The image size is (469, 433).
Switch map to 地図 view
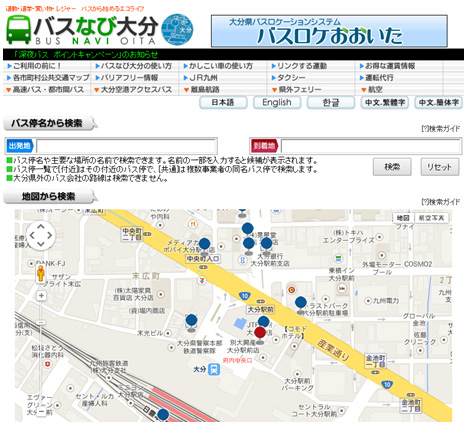403,218
